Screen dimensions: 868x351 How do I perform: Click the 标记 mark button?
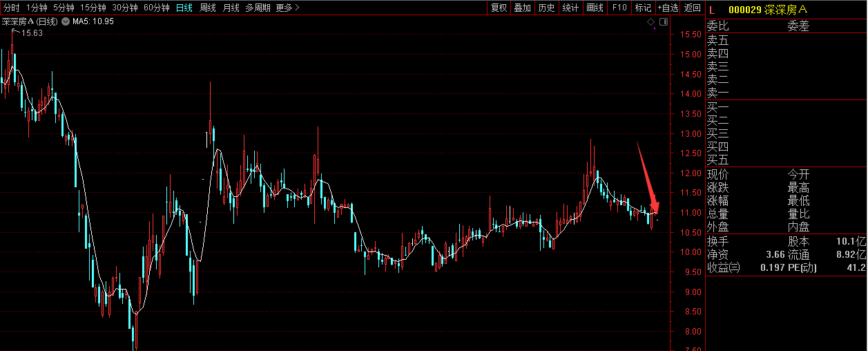[x=643, y=8]
